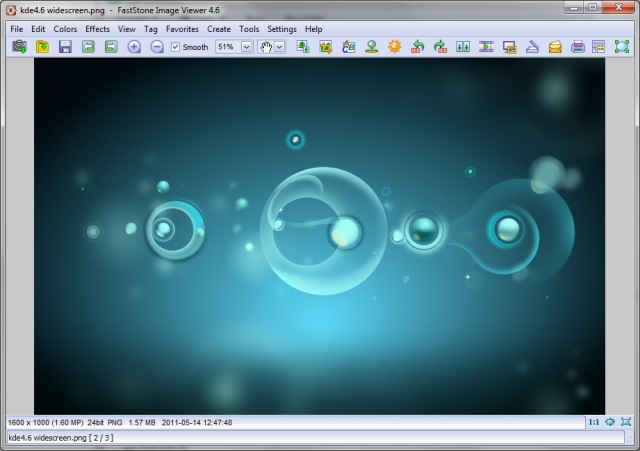Viewport: 640px width, 451px height.
Task: Save the image with the floppy icon
Action: 65,47
